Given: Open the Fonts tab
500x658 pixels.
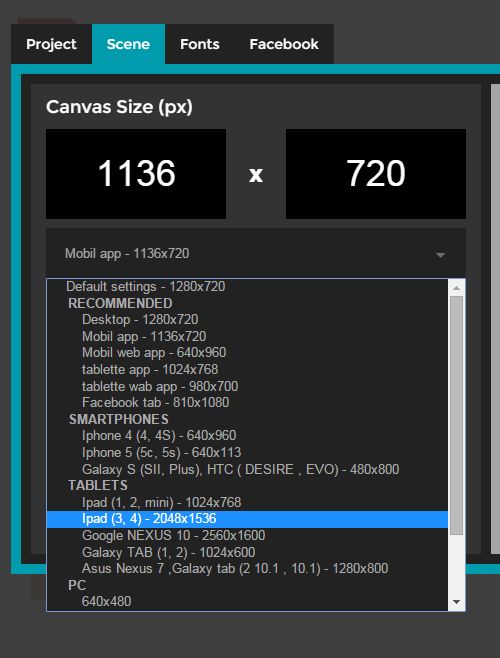Looking at the screenshot, I should pos(199,44).
